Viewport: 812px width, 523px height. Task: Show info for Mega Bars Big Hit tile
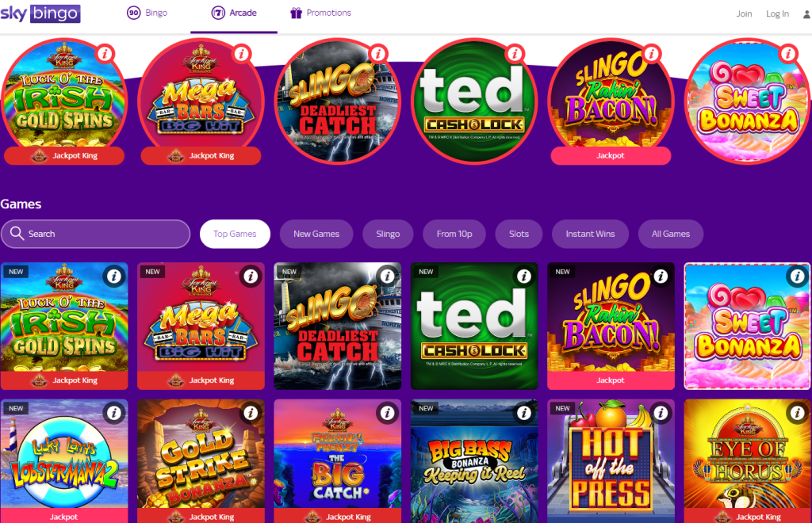pos(251,277)
